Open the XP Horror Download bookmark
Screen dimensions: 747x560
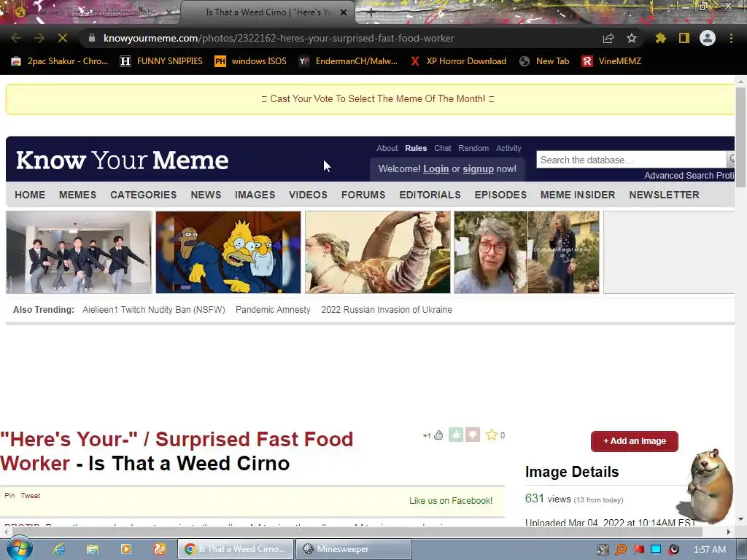pos(458,61)
